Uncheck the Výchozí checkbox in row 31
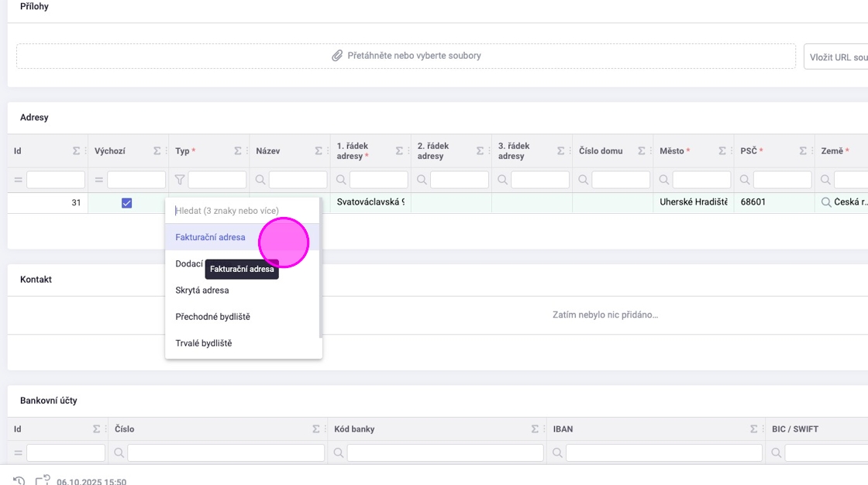 127,203
